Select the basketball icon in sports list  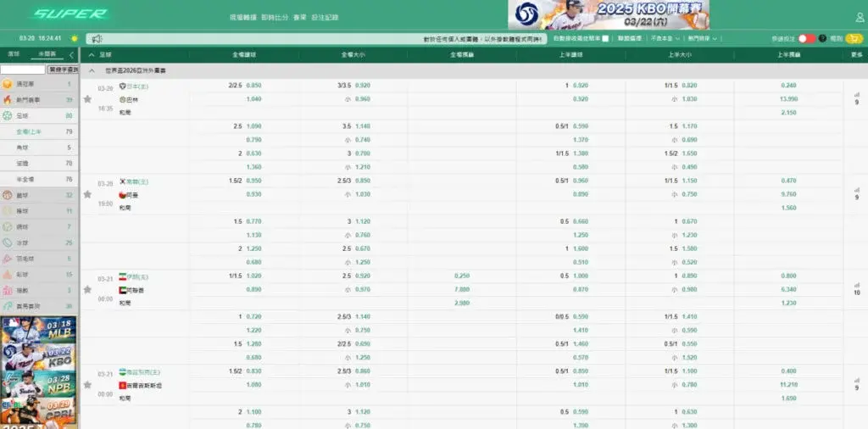(x=8, y=195)
